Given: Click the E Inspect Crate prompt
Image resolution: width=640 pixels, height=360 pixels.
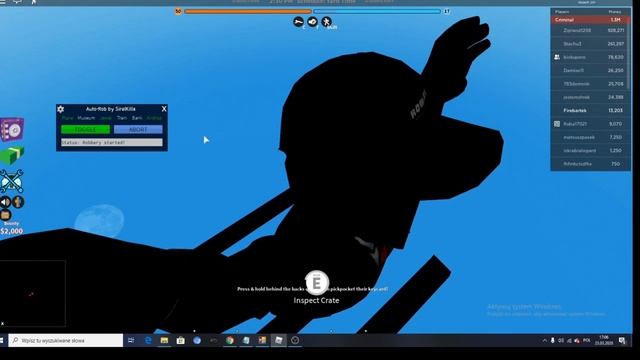Looking at the screenshot, I should [316, 282].
